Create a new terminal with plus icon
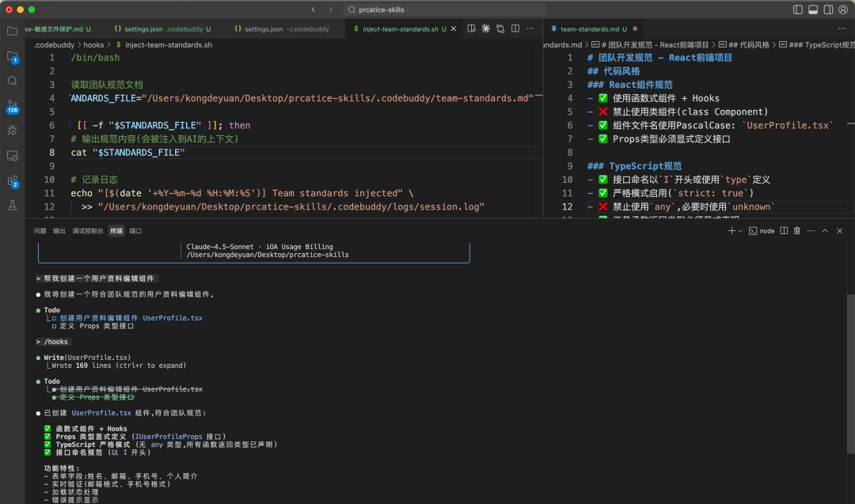 731,231
